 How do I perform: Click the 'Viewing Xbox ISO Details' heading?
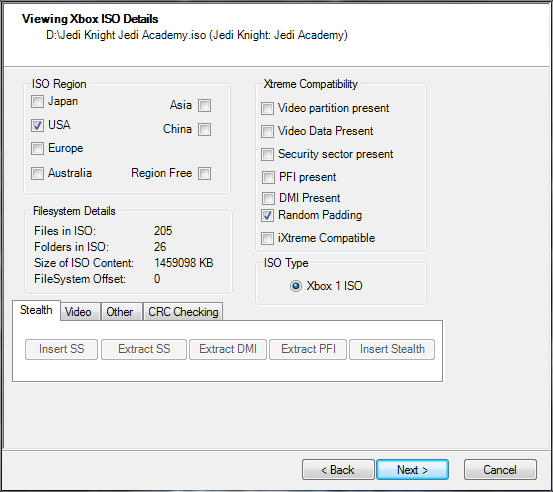click(x=90, y=19)
